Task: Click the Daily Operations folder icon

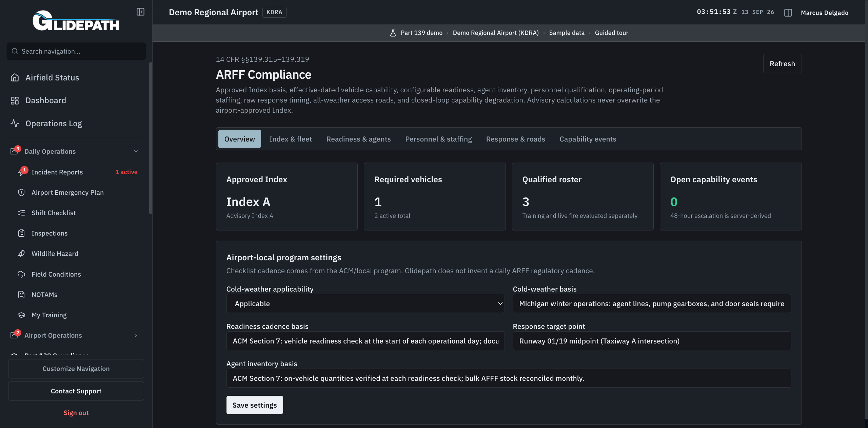Action: [x=14, y=151]
